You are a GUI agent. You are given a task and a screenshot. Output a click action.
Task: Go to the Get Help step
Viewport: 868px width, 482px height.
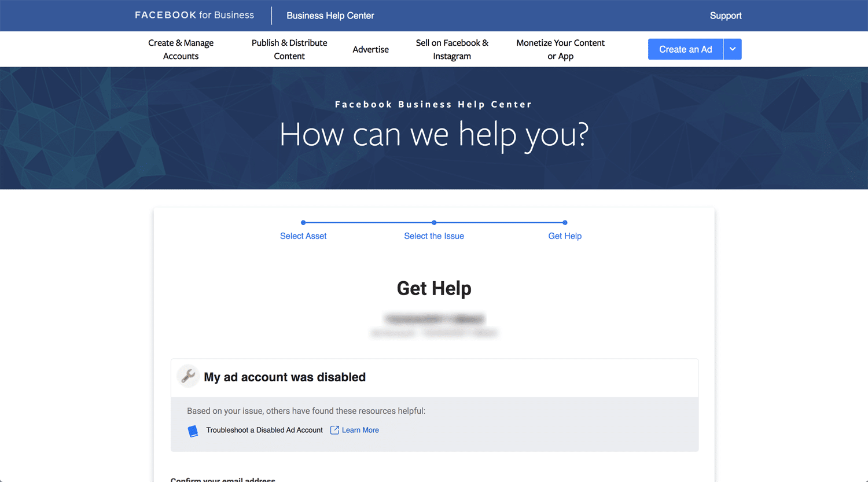point(565,236)
